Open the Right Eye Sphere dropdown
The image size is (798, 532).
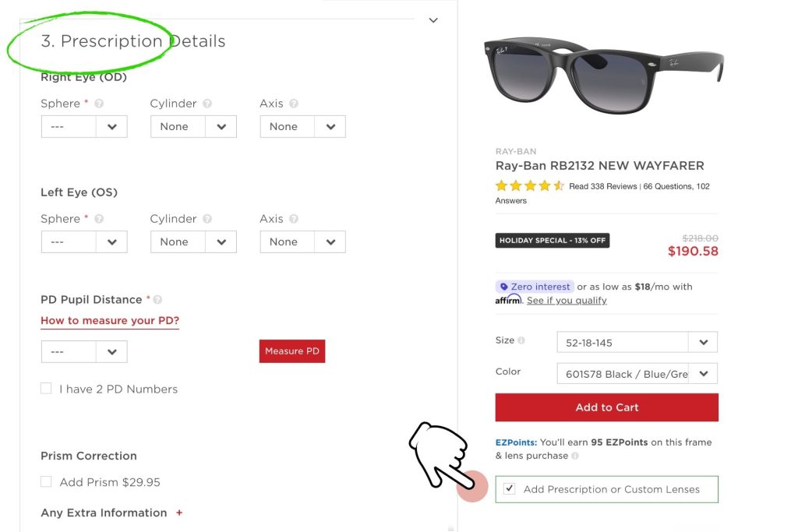83,126
